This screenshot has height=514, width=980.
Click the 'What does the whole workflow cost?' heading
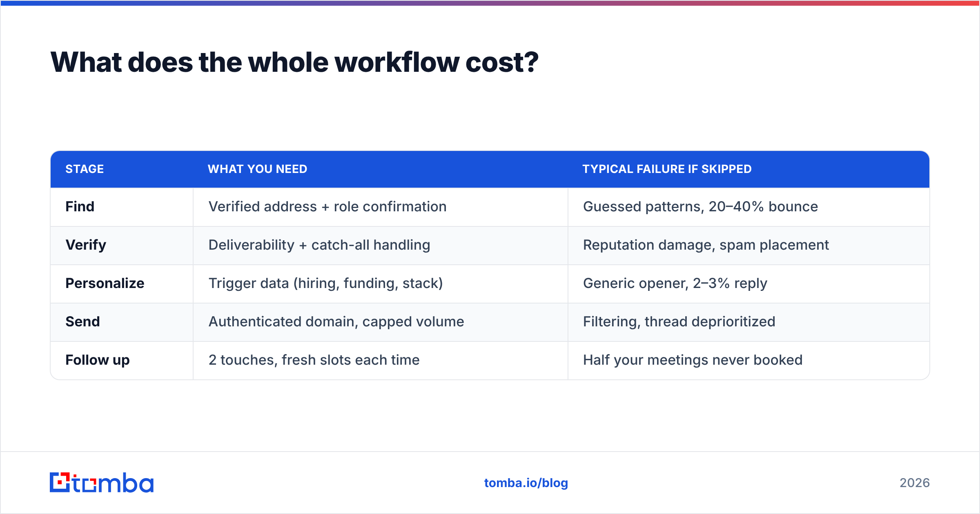coord(294,62)
